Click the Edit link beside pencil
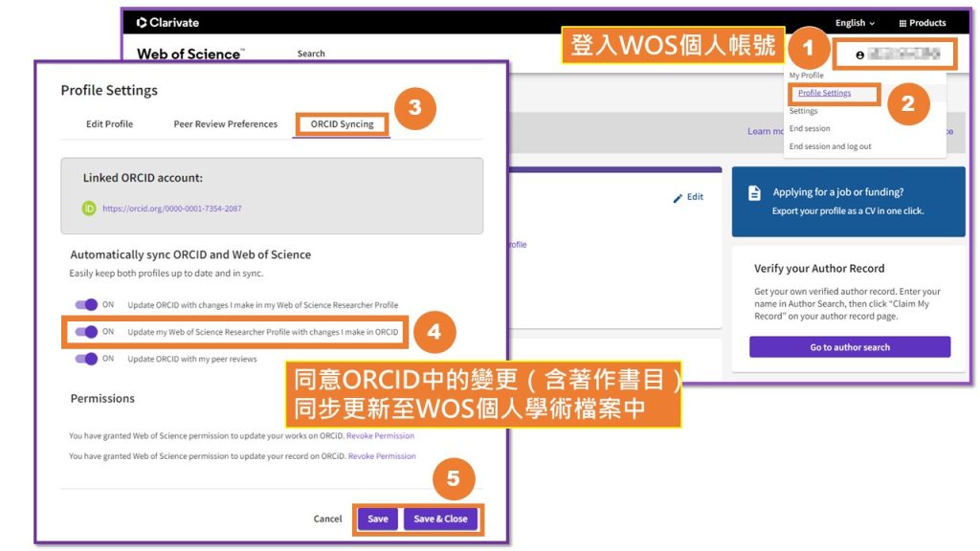Viewport: 980px width, 551px height. (695, 197)
